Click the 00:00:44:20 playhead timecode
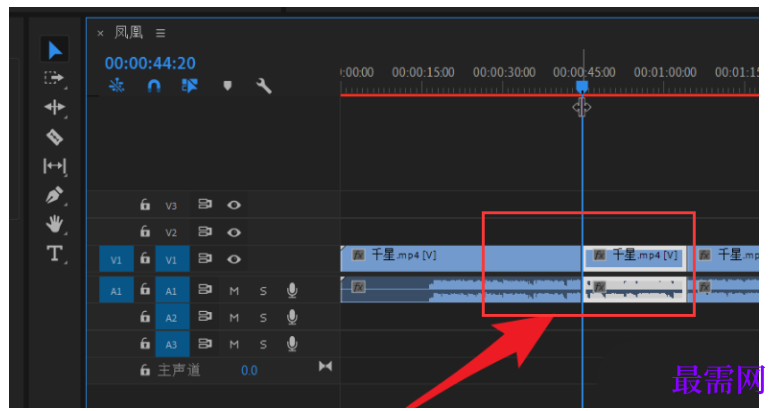 pyautogui.click(x=150, y=63)
